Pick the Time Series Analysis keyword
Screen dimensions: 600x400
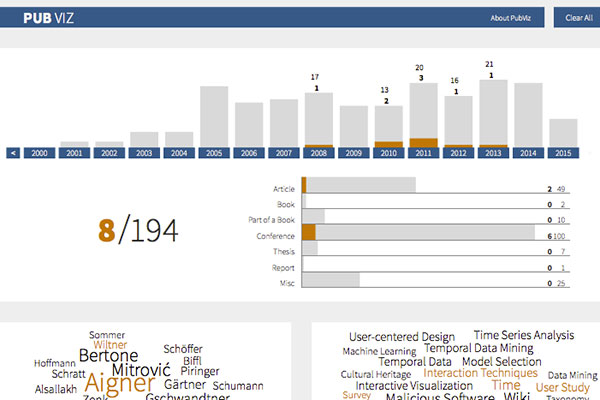tap(524, 336)
